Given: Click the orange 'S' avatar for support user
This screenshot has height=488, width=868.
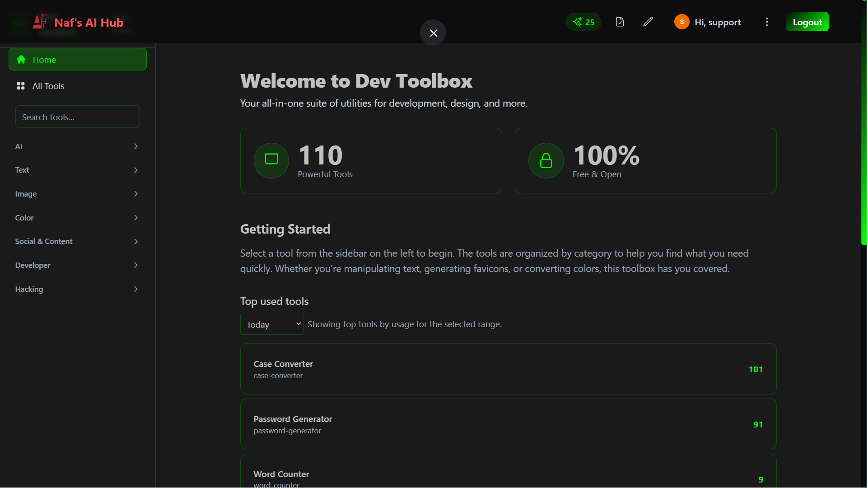Looking at the screenshot, I should pyautogui.click(x=681, y=22).
